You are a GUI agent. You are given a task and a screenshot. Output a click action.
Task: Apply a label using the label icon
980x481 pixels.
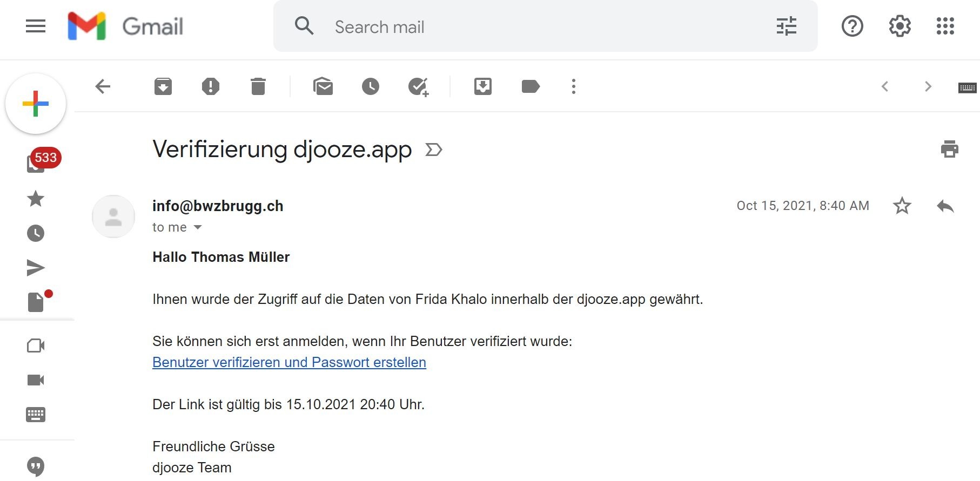pos(531,86)
